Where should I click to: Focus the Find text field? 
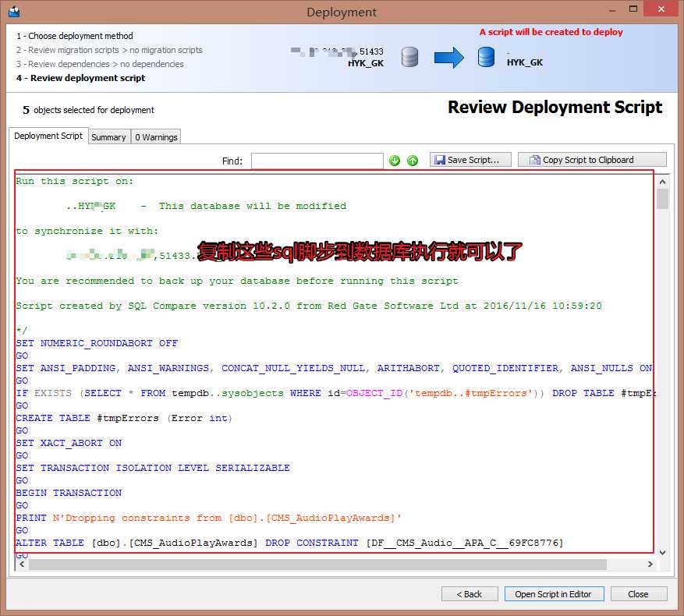click(x=317, y=161)
